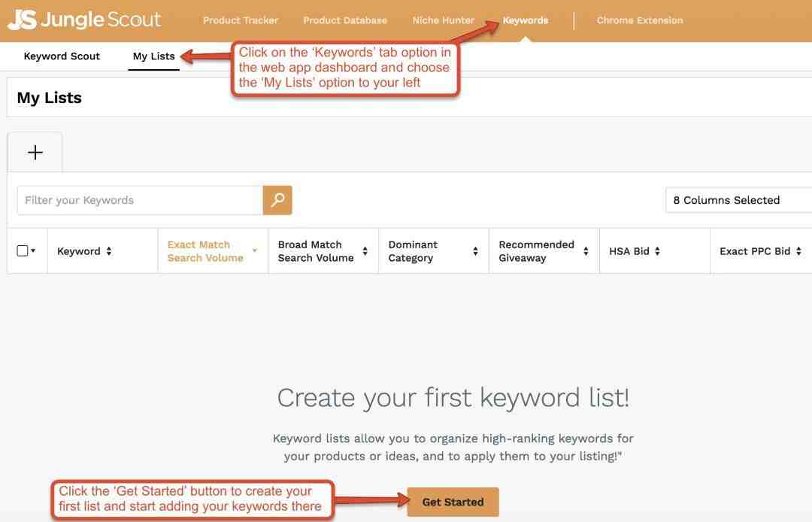812x522 pixels.
Task: Click the magnifier search button
Action: (x=277, y=200)
